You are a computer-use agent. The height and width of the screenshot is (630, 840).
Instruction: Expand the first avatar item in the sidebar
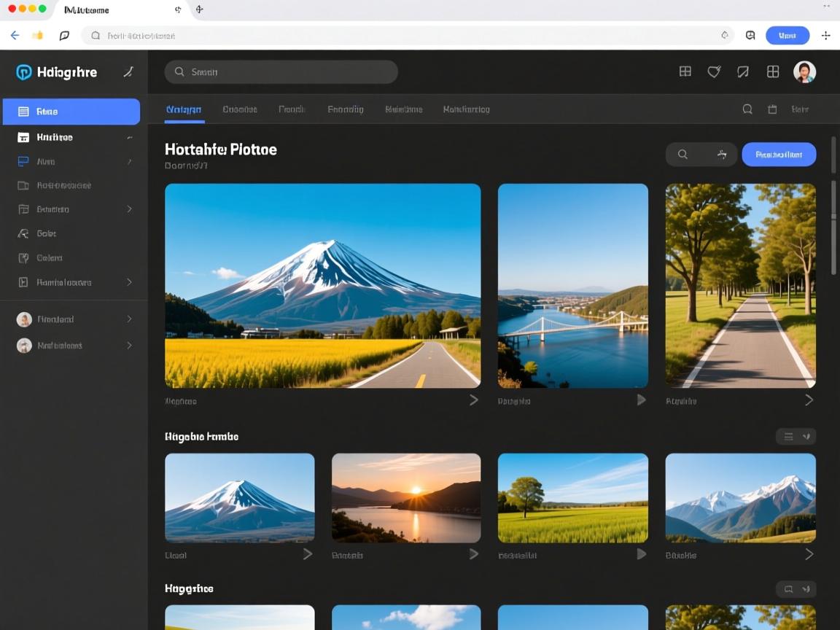pos(129,319)
